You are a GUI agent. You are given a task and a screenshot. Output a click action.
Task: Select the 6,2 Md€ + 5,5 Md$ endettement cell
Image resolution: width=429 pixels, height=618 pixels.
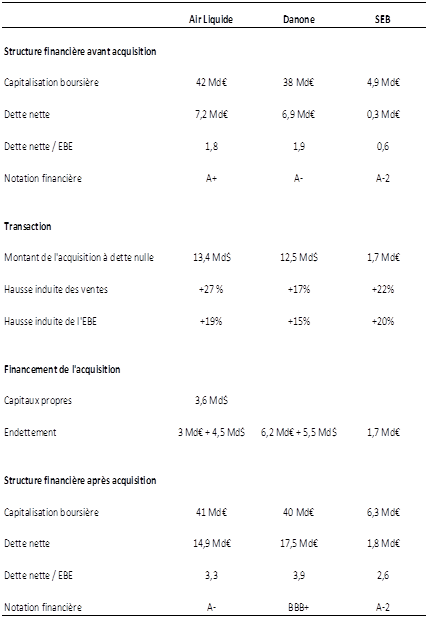pyautogui.click(x=299, y=432)
